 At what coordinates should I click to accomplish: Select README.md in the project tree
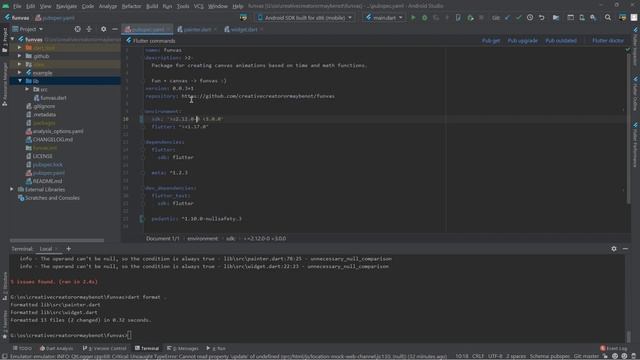(47, 181)
